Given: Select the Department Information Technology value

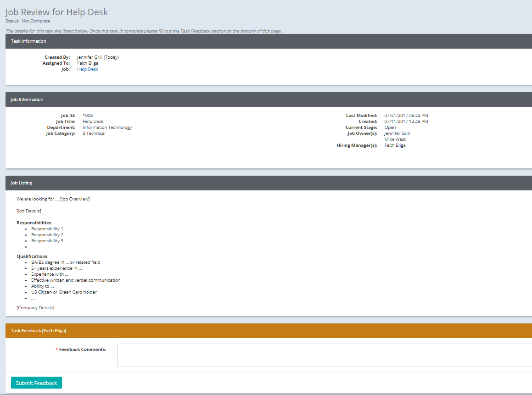Looking at the screenshot, I should pos(107,127).
